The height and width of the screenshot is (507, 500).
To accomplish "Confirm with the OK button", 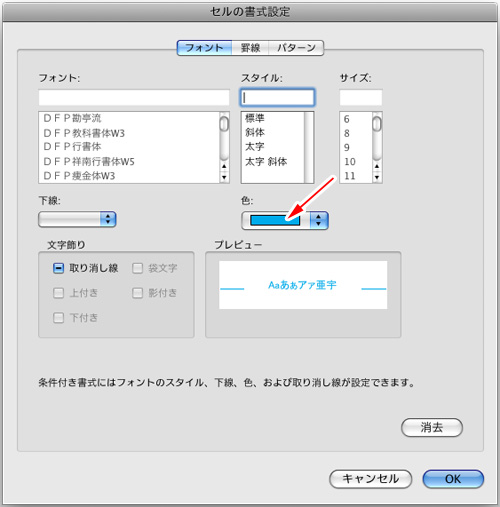I will click(x=453, y=479).
